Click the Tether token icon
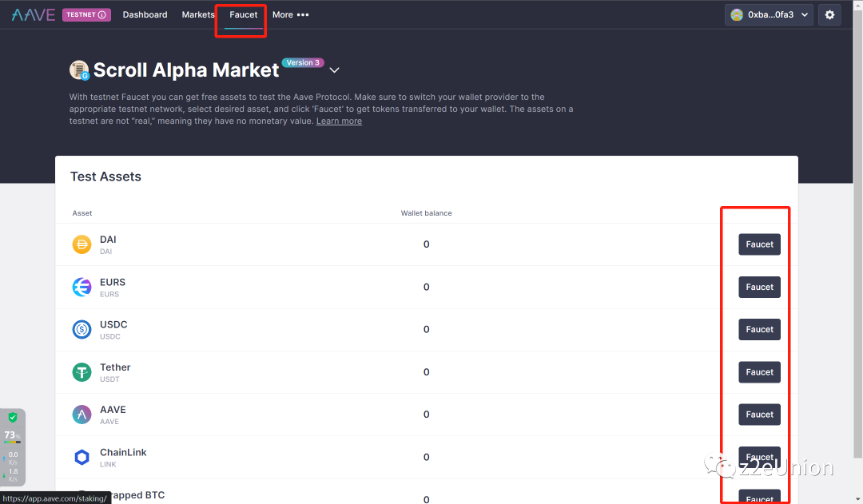 click(82, 372)
